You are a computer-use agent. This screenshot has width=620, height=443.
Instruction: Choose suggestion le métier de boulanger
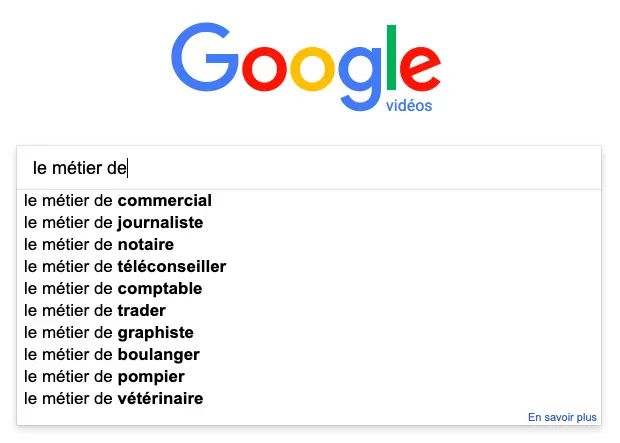pyautogui.click(x=309, y=354)
